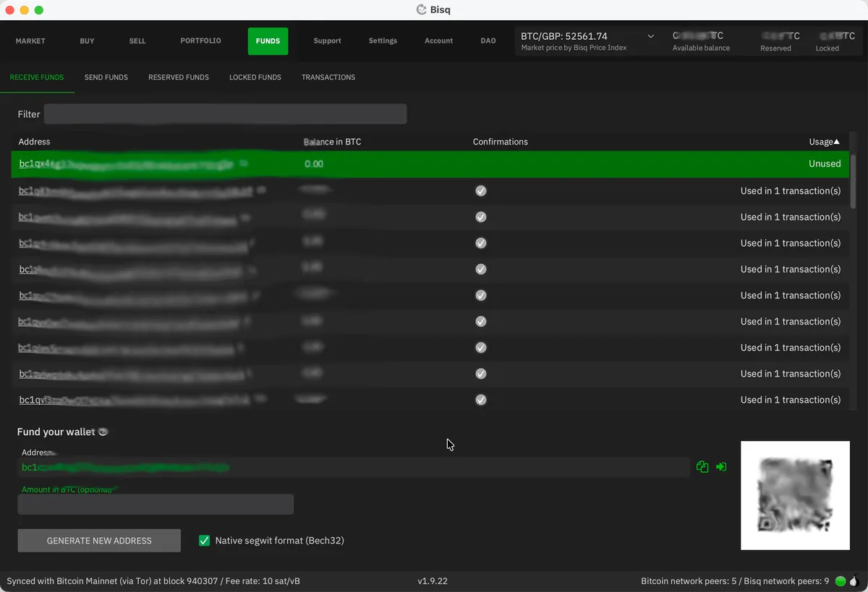Screen dimensions: 868x592
Task: Copy the unused address in the highlighted green row
Action: coord(244,164)
